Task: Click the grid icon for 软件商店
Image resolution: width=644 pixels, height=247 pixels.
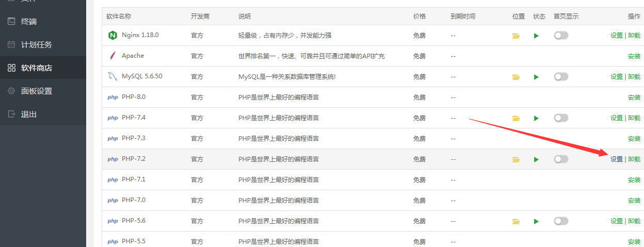Action: (x=11, y=68)
